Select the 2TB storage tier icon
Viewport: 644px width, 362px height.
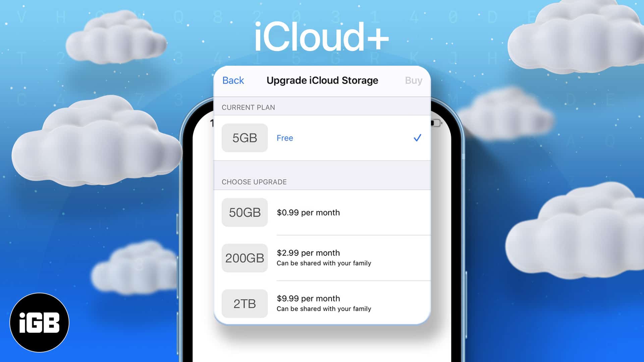click(245, 303)
